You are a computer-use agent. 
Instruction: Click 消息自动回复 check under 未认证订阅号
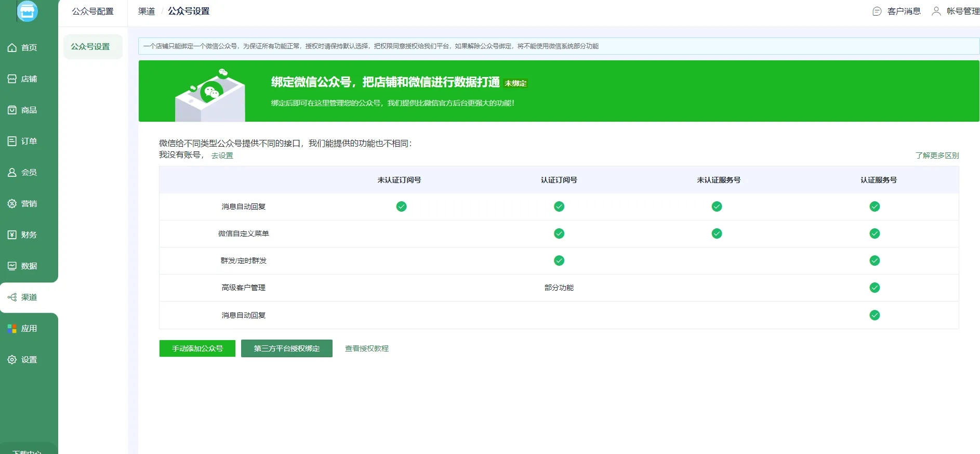click(x=402, y=207)
